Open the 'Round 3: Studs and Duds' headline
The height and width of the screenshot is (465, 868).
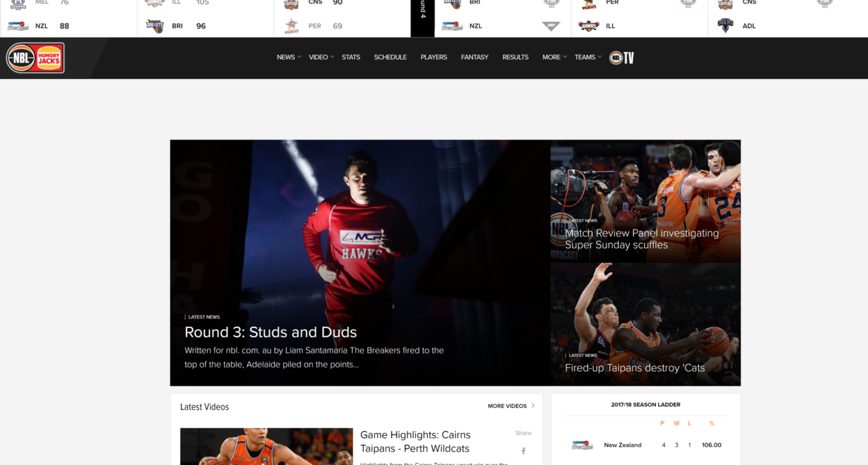click(271, 332)
